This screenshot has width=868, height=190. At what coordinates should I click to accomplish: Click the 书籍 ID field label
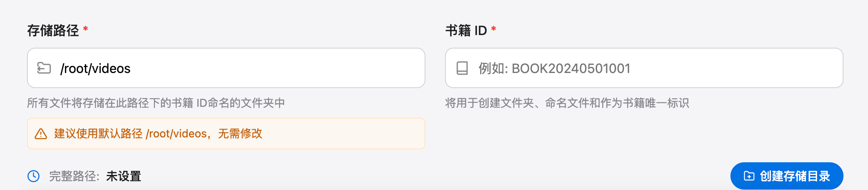466,31
